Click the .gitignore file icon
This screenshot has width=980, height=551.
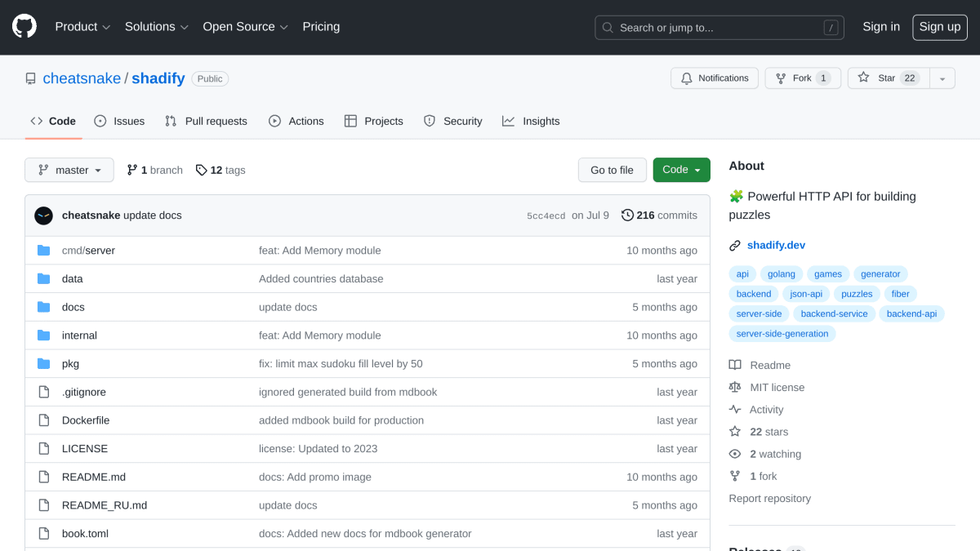tap(43, 393)
